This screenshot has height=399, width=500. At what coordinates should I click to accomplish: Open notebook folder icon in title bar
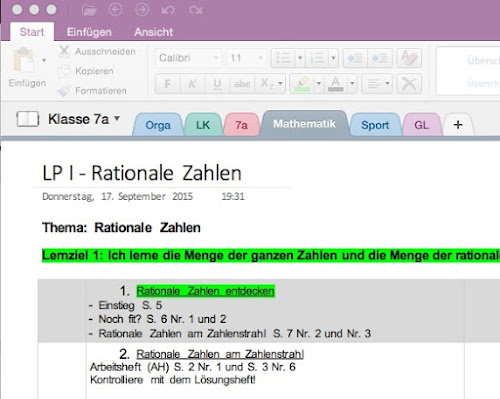tap(89, 10)
